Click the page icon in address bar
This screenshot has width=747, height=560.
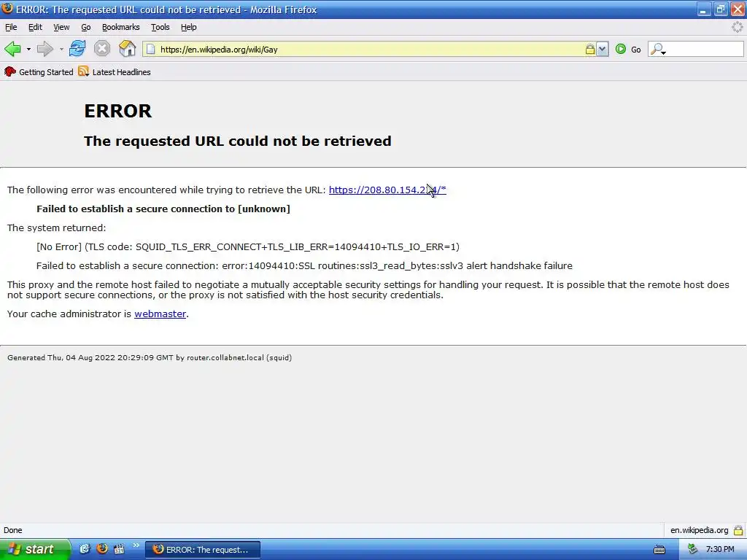tap(150, 49)
